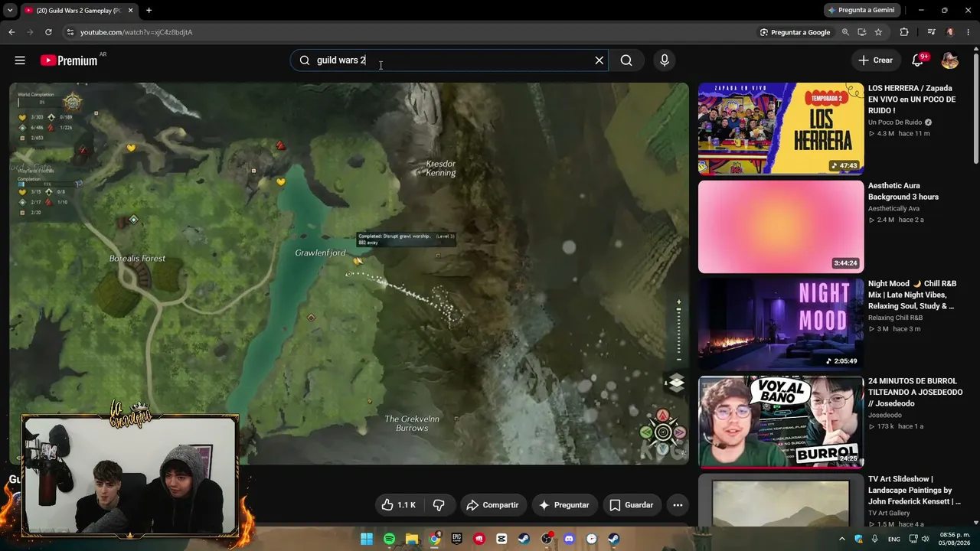Reload the YouTube page
Viewport: 980px width, 551px height.
[x=48, y=32]
